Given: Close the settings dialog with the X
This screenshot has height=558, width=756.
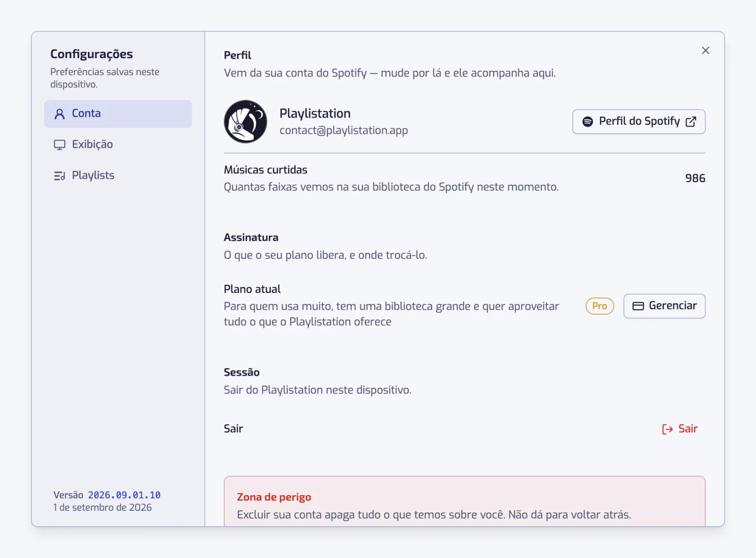Looking at the screenshot, I should pyautogui.click(x=705, y=51).
